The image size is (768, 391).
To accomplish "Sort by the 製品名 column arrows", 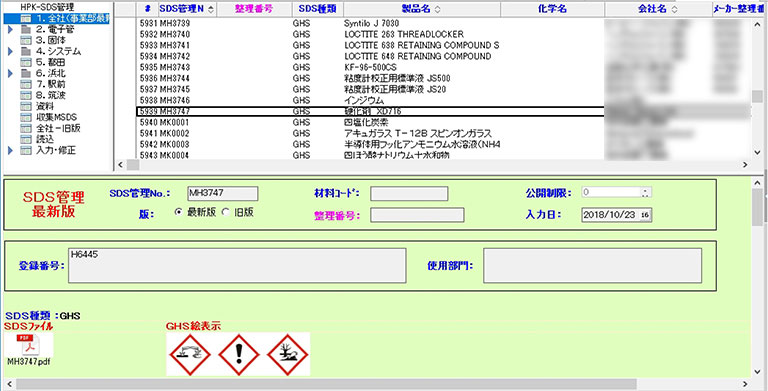I will (437, 9).
